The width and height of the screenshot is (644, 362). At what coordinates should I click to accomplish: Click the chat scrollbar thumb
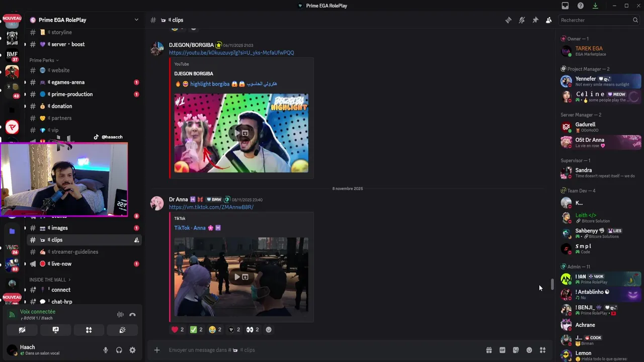coord(552,285)
